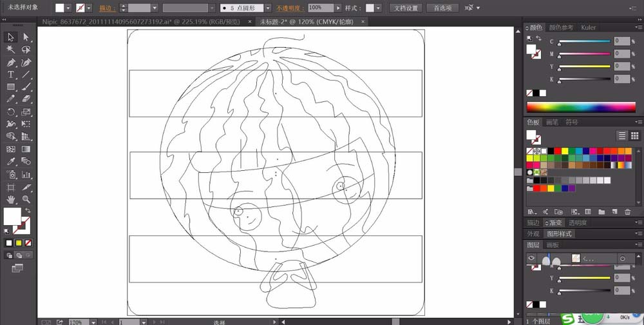
Task: Switch Swatches panel to list view
Action: [623, 136]
